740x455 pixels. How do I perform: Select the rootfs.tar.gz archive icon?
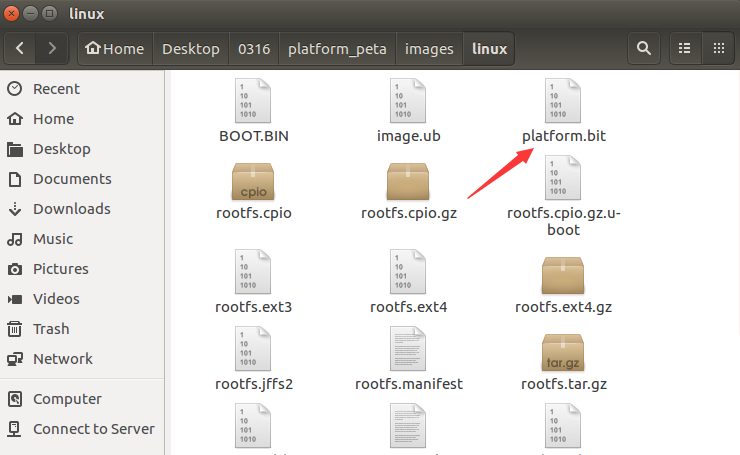(563, 353)
